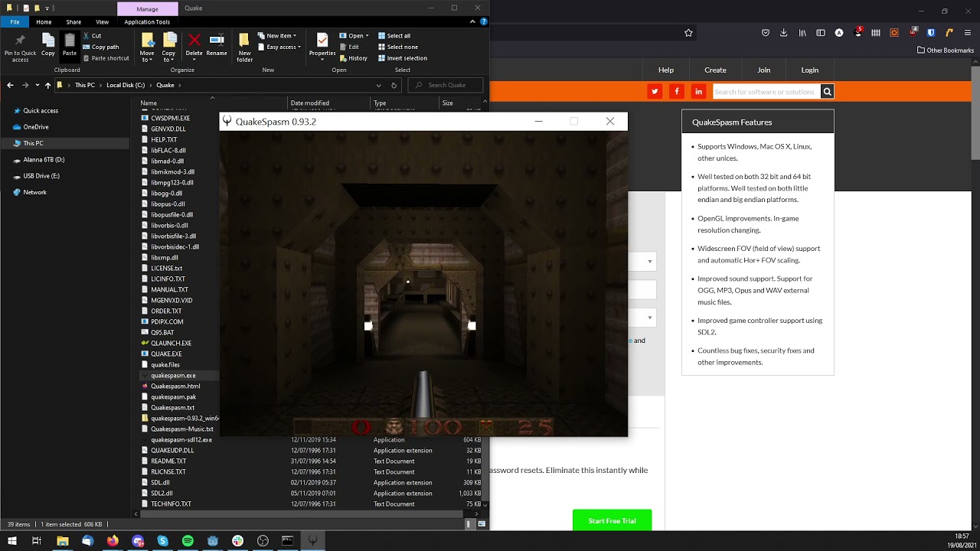Switch to Application Tools tab

[x=147, y=22]
